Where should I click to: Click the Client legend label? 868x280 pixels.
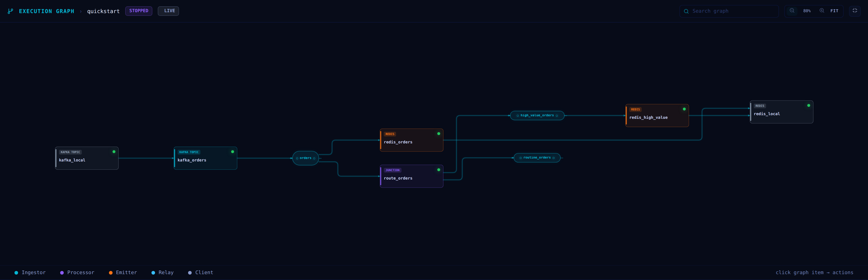[204, 273]
